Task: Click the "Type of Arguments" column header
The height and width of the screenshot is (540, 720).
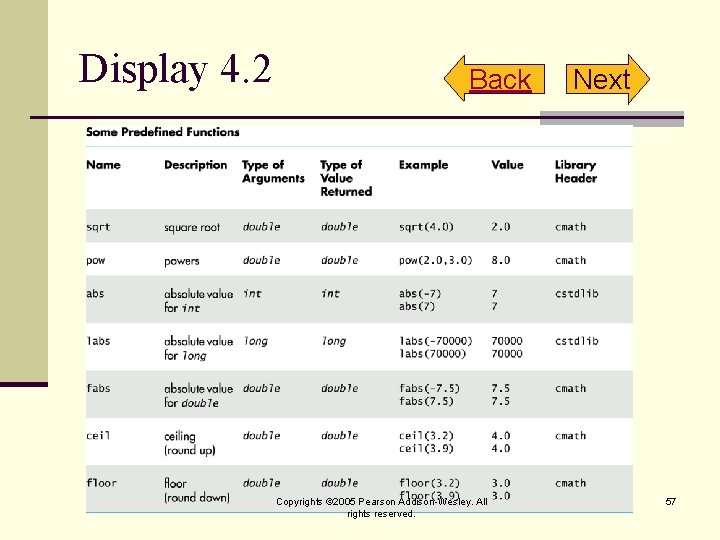Action: (x=273, y=172)
